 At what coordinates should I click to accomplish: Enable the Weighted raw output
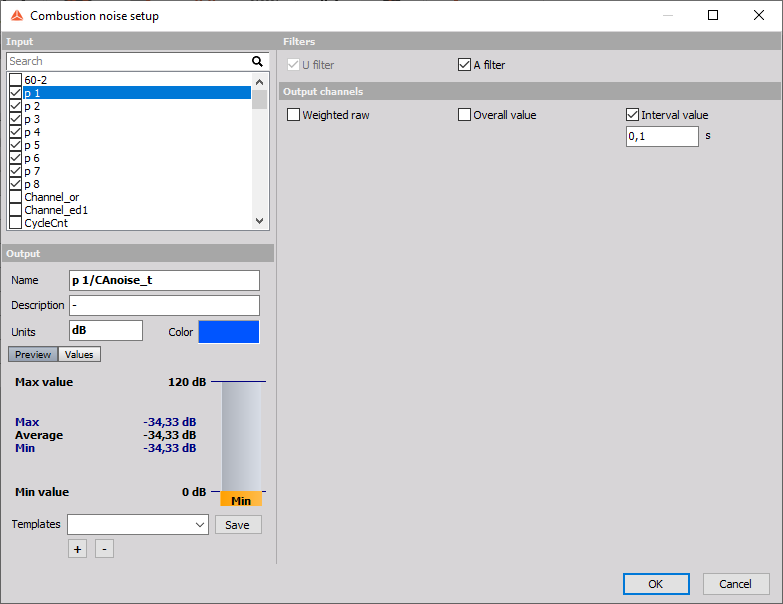(x=294, y=114)
